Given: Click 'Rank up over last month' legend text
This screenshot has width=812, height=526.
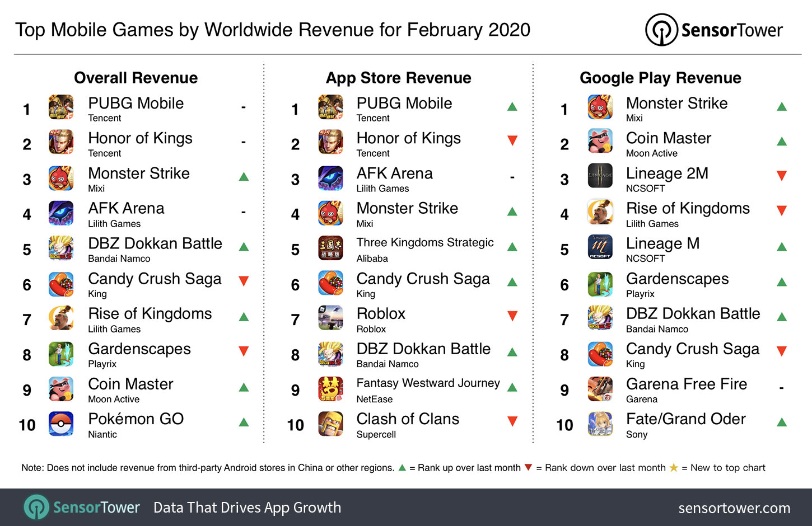Looking at the screenshot, I should [469, 468].
